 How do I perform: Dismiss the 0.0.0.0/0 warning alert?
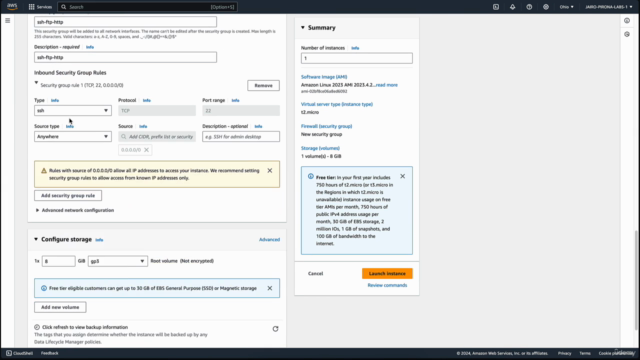[270, 171]
